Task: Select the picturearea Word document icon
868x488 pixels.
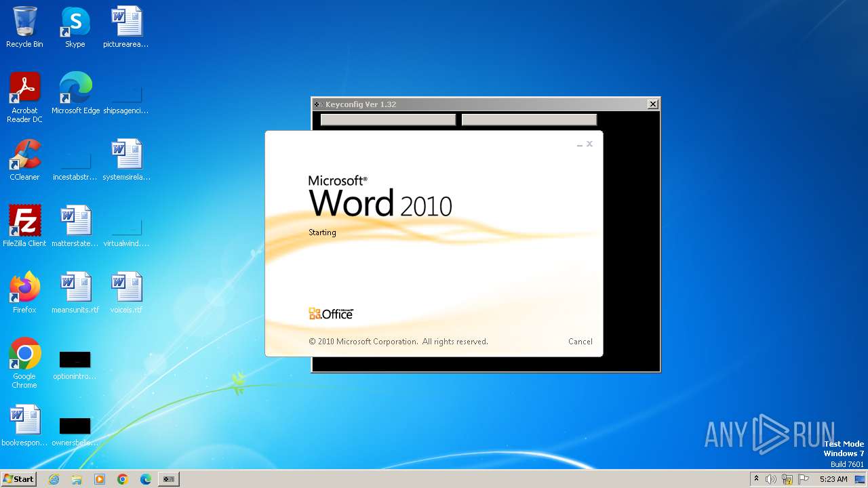Action: (x=126, y=27)
